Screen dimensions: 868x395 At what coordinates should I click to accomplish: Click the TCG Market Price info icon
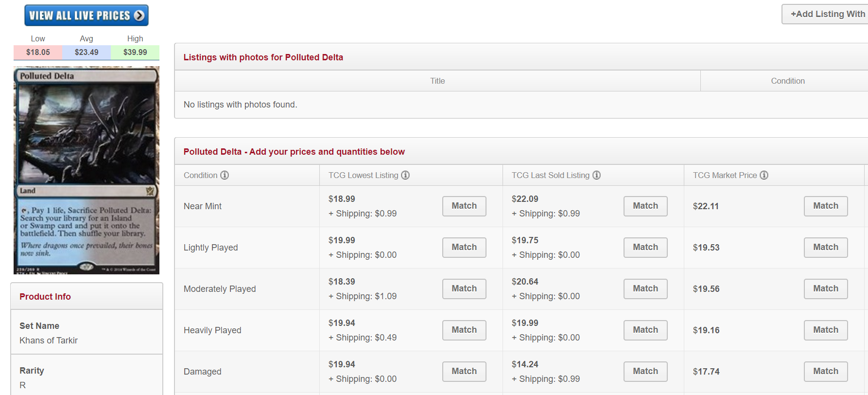(x=764, y=175)
